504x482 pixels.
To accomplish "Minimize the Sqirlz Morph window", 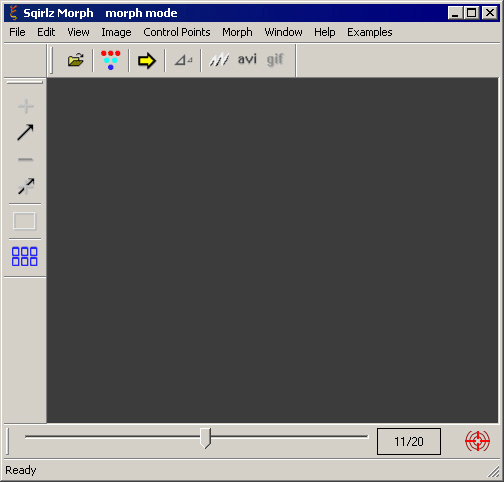I will (x=455, y=13).
